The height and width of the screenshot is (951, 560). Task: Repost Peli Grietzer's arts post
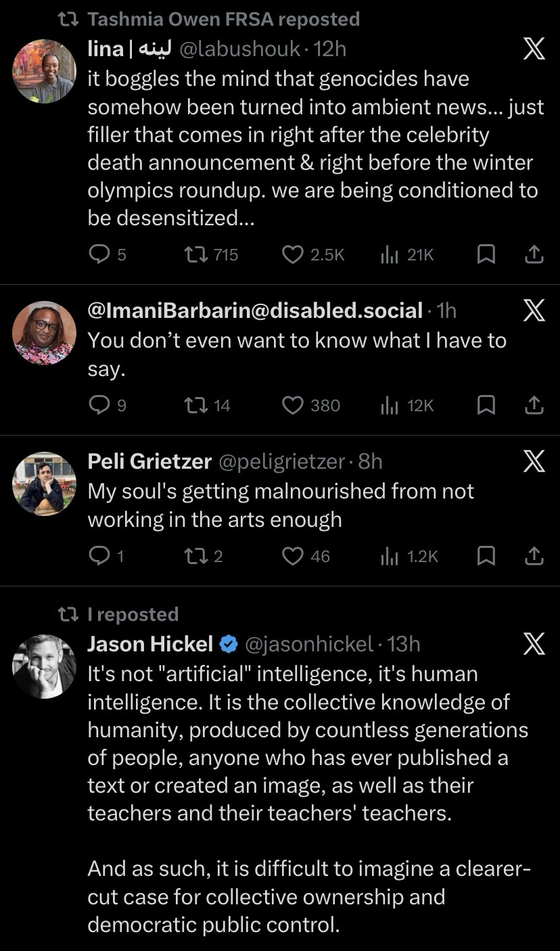coord(195,556)
